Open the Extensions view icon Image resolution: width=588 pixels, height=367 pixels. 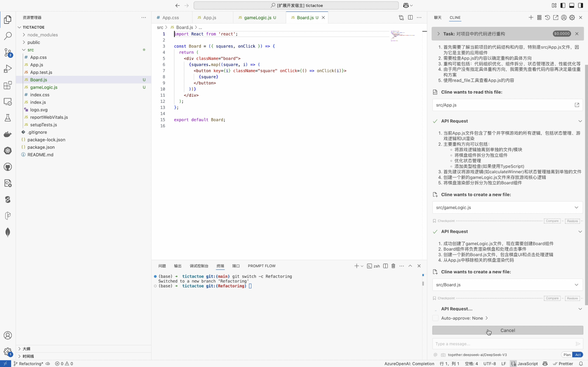pos(8,85)
